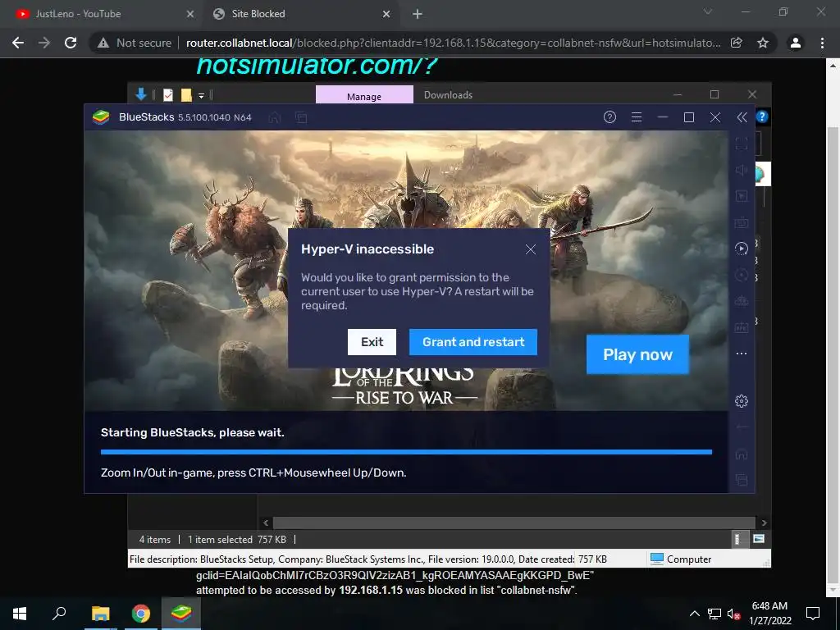Go back in Chrome
The width and height of the screenshot is (840, 630).
[18, 43]
